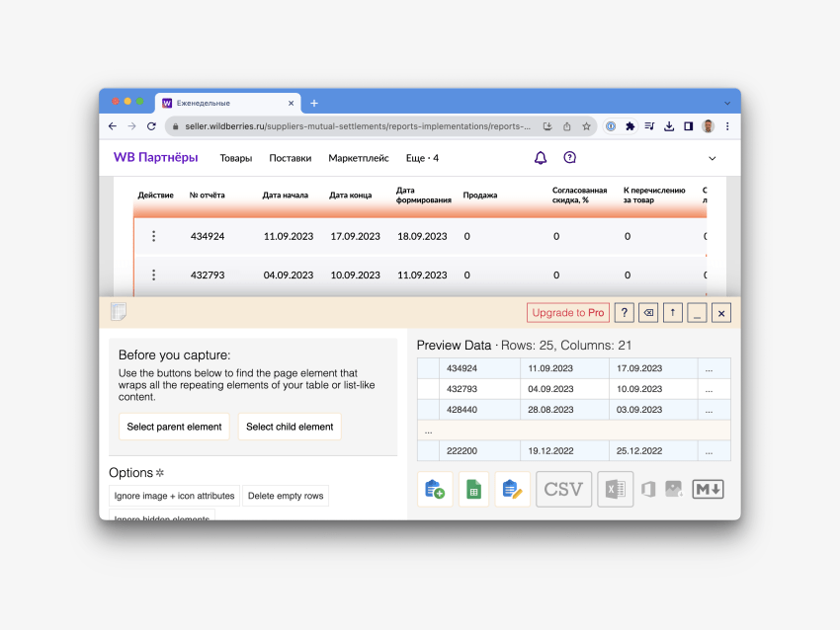The width and height of the screenshot is (840, 630).
Task: Toggle Delete empty rows option
Action: click(x=286, y=496)
